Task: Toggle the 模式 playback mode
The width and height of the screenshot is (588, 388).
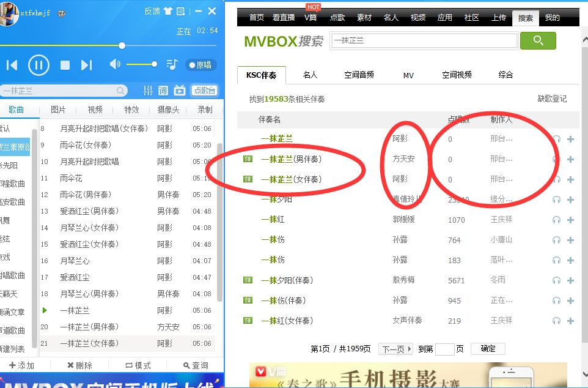Action: (138, 365)
